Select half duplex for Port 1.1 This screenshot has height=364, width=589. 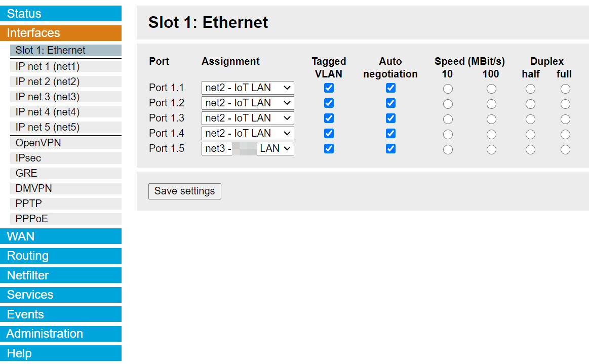click(x=530, y=89)
